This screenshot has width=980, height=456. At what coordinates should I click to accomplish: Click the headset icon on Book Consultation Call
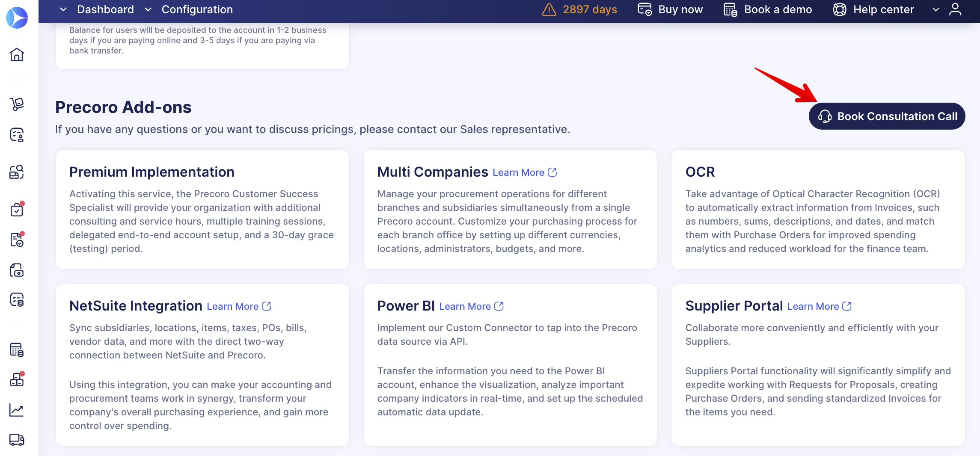click(825, 116)
